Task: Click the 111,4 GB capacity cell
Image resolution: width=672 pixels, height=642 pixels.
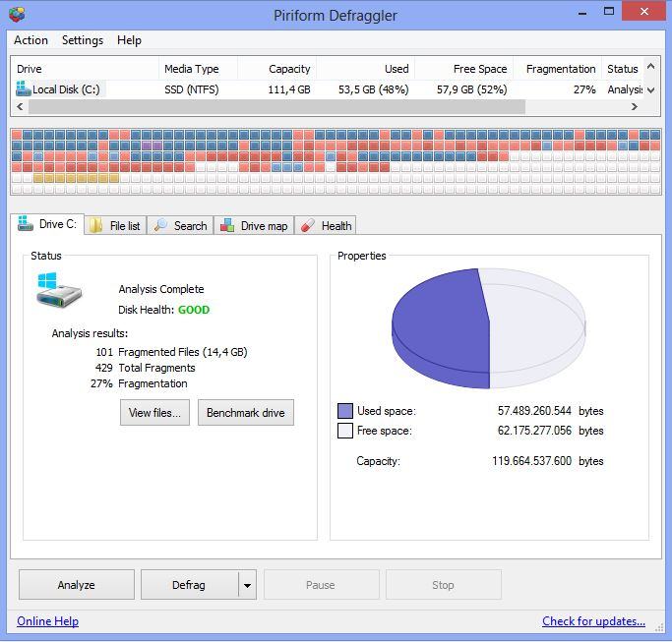Action: pyautogui.click(x=289, y=89)
